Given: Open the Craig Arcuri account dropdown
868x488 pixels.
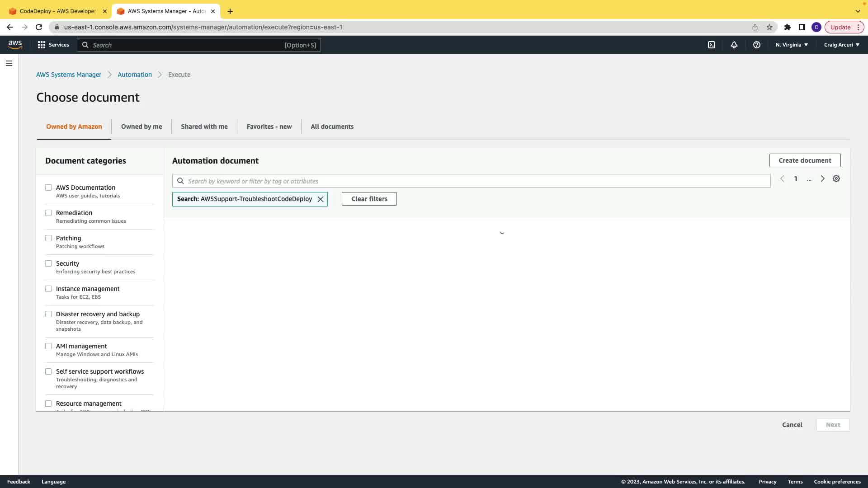Looking at the screenshot, I should pyautogui.click(x=841, y=45).
